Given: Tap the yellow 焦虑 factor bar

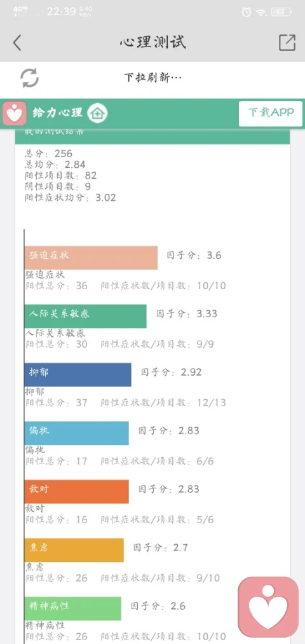Looking at the screenshot, I should pyautogui.click(x=74, y=550).
